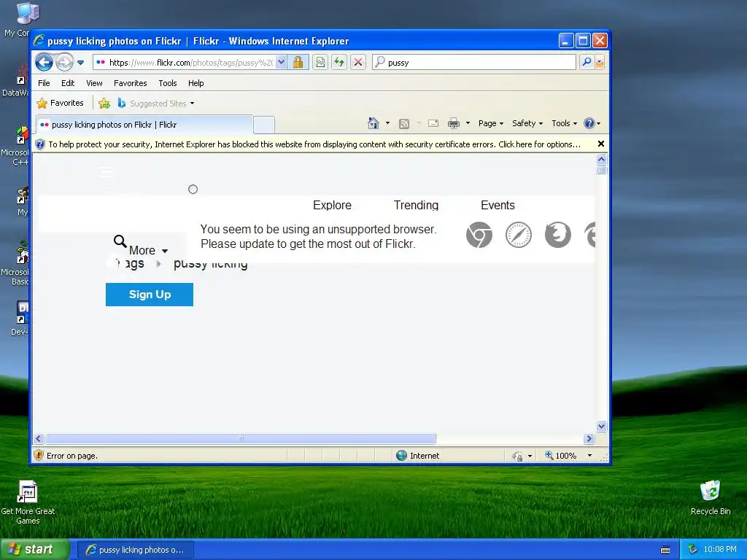
Task: Open search provider dropdown arrow
Action: [600, 63]
